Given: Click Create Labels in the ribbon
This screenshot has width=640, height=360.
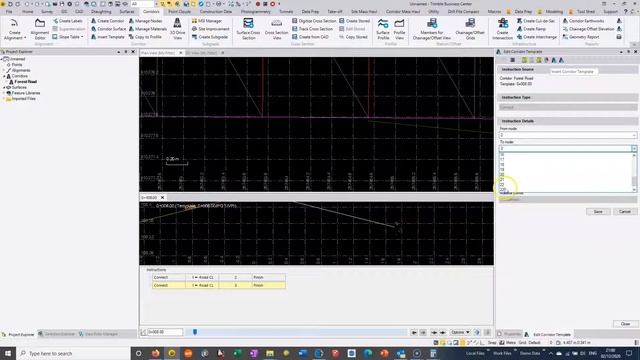Looking at the screenshot, I should pos(68,21).
